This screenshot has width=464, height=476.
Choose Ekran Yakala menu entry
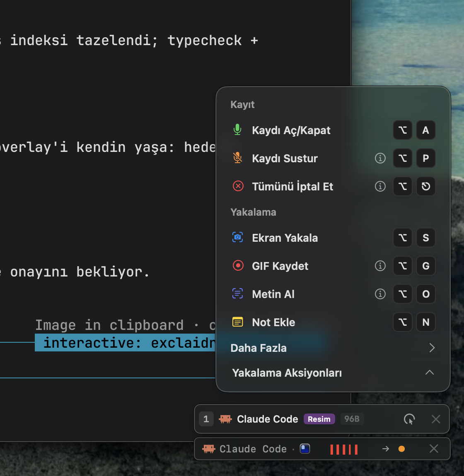tap(333, 238)
